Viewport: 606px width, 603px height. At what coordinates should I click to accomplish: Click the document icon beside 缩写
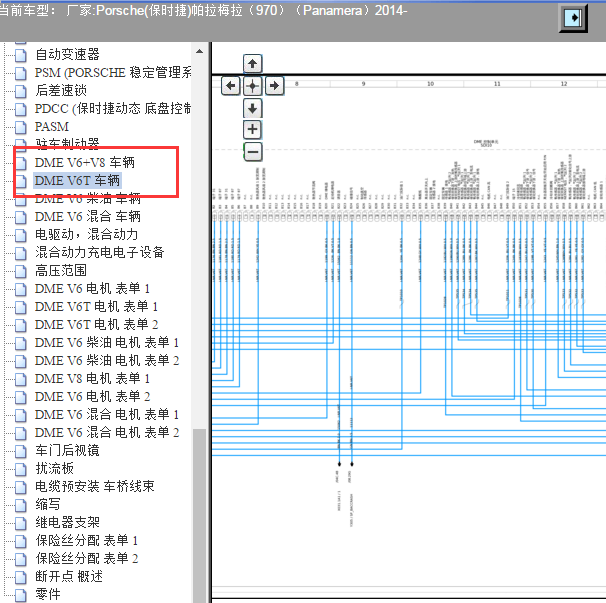(x=21, y=505)
